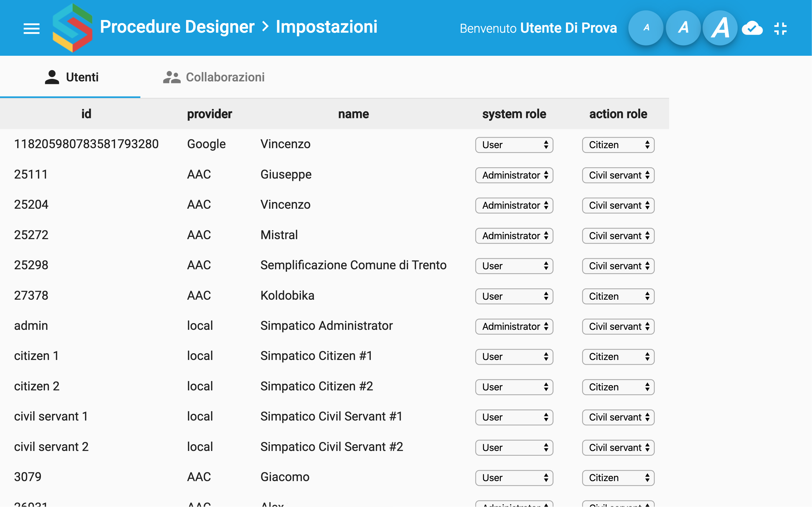This screenshot has height=507, width=812.
Task: Click the Utente Di Prova username
Action: (x=568, y=28)
